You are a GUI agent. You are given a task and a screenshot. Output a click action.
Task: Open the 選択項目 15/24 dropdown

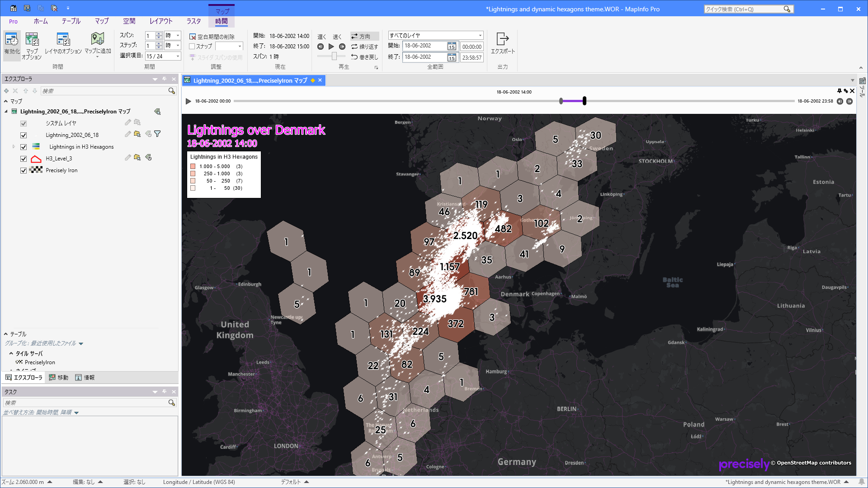coord(178,56)
